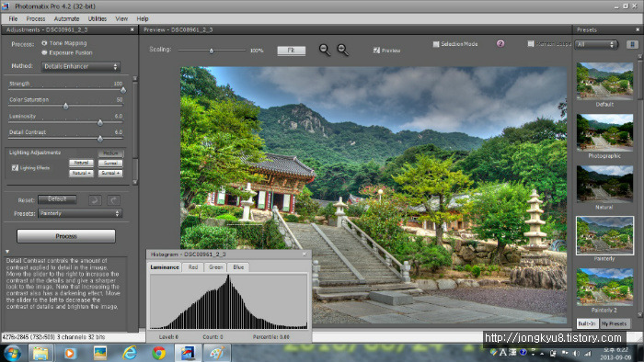This screenshot has width=644, height=362.
Task: Open File Explorer from the taskbar
Action: tap(40, 353)
